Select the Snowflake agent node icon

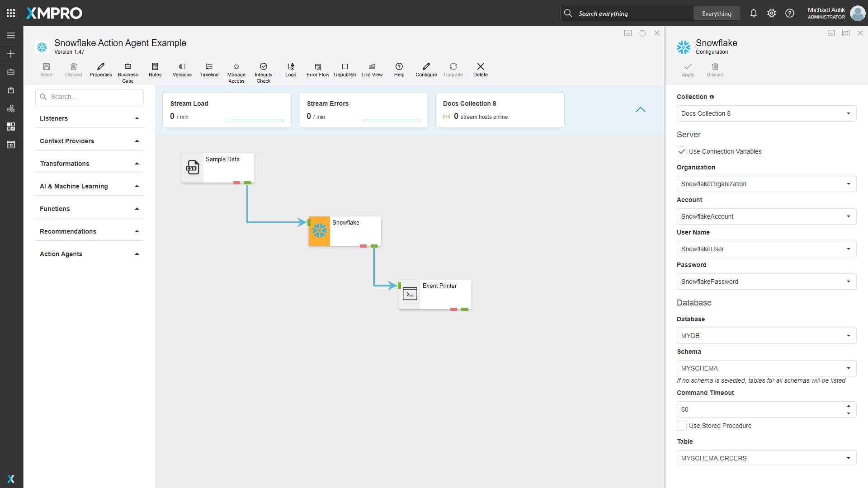[x=320, y=231]
